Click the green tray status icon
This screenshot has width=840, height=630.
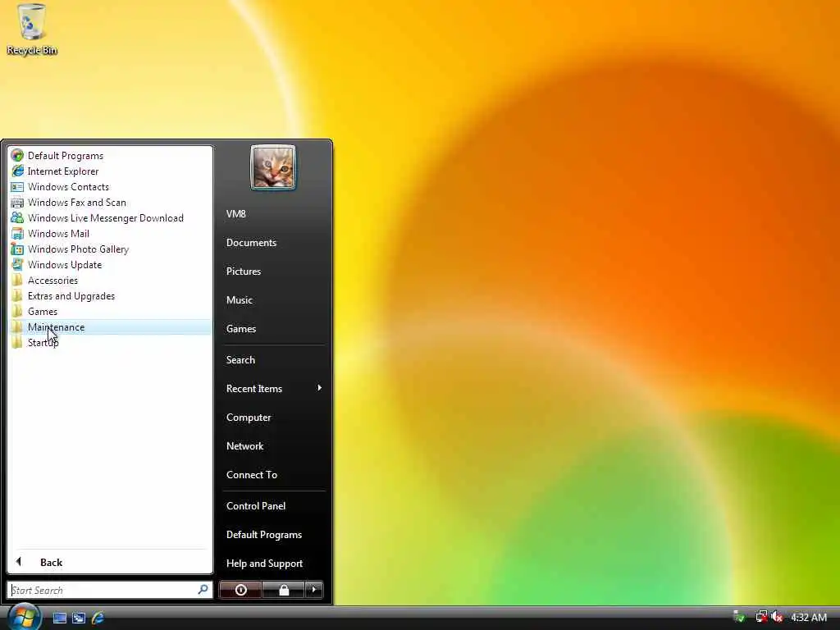click(739, 617)
